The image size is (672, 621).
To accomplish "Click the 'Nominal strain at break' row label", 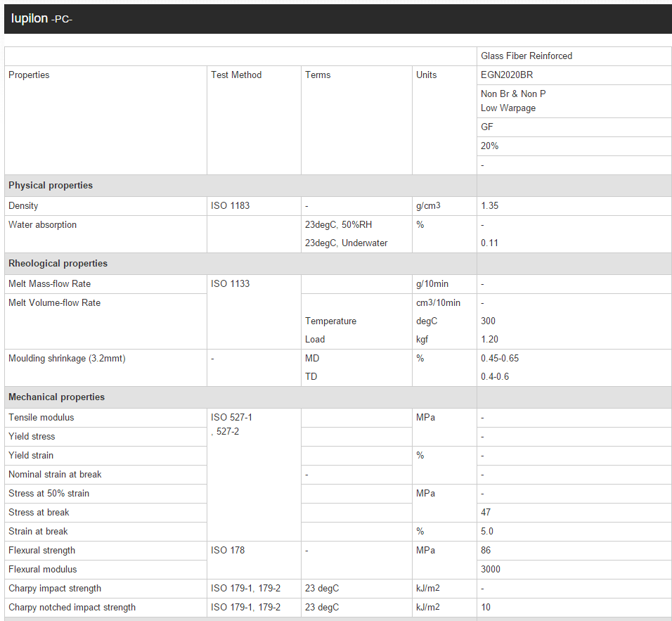I will 55,474.
